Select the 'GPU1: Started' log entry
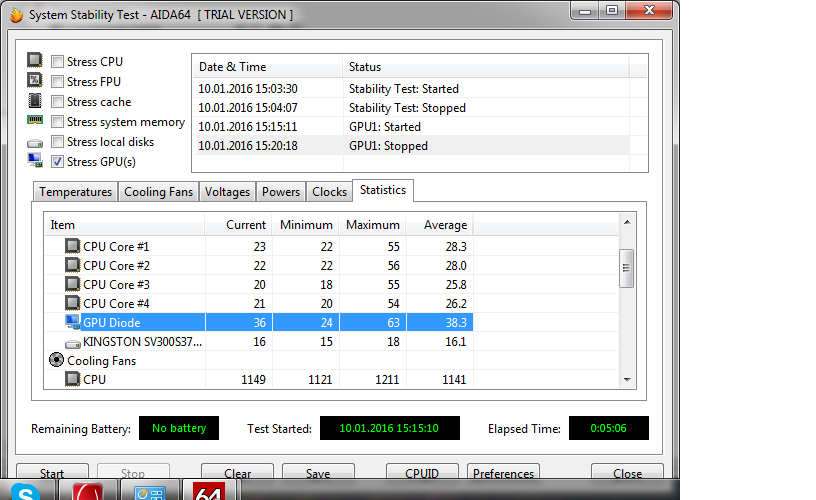816x500 pixels. [x=411, y=126]
